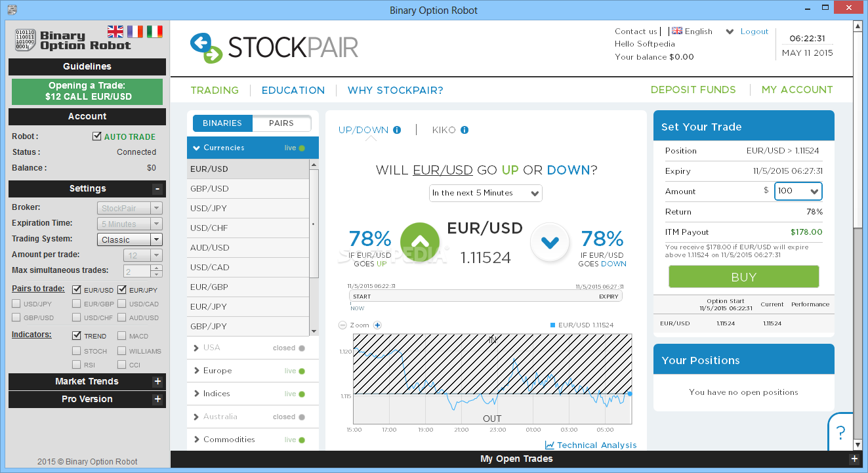Collapse the Currencies asset group

point(253,148)
